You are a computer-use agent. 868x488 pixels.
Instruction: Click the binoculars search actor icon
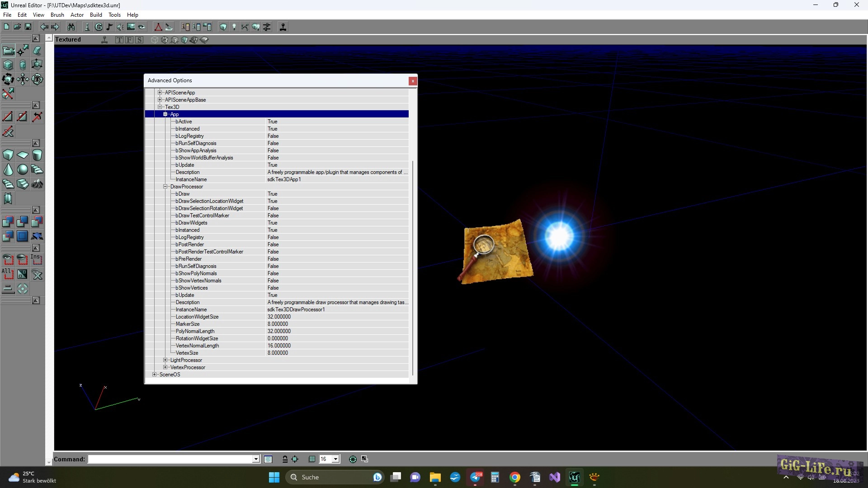pos(71,27)
